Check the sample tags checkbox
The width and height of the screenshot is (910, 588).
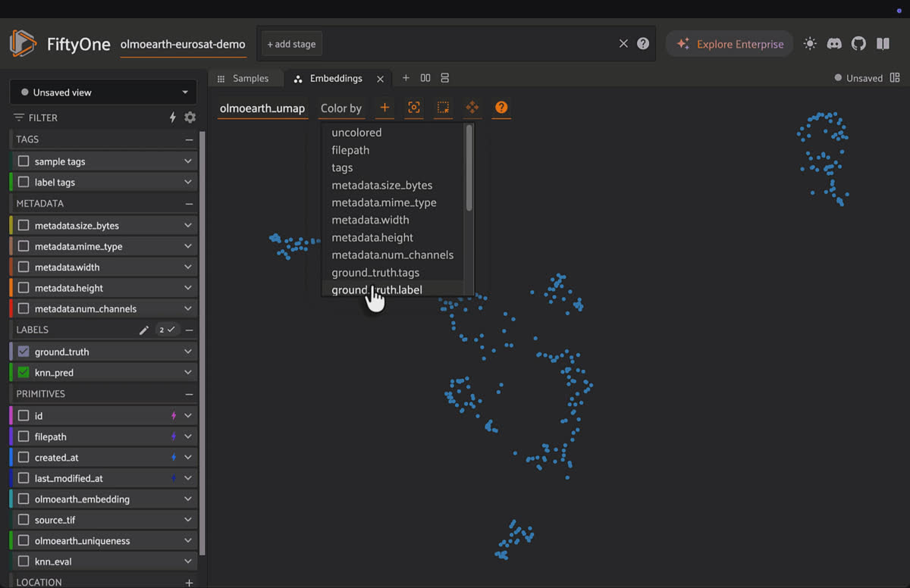point(24,161)
